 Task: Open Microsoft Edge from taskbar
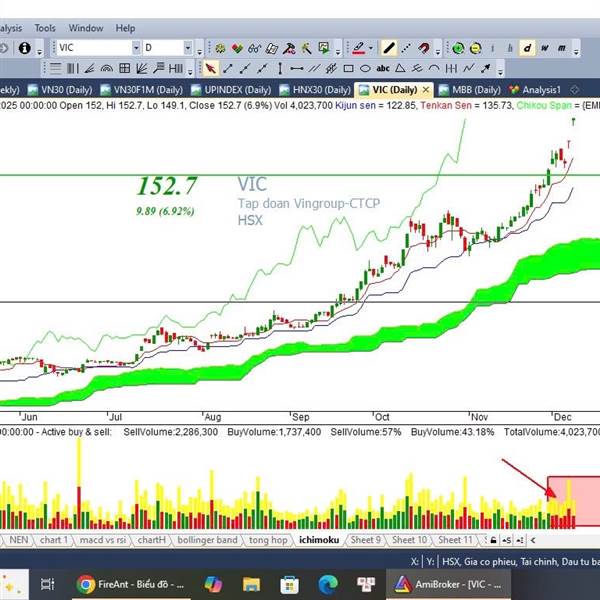pos(328,585)
